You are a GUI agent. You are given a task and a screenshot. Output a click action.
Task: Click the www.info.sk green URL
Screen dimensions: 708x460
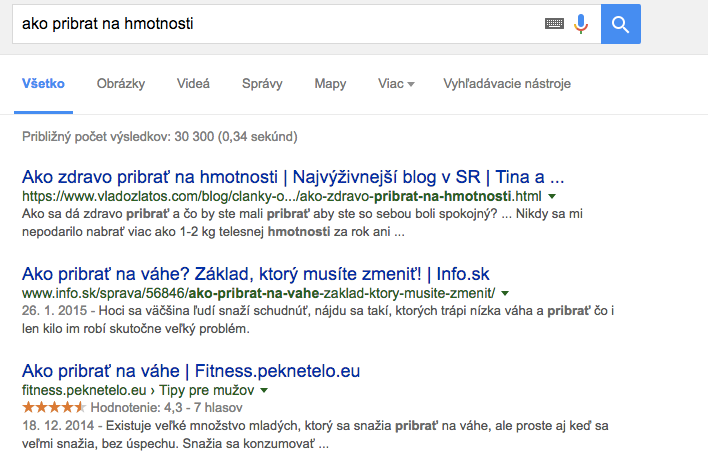click(x=258, y=293)
